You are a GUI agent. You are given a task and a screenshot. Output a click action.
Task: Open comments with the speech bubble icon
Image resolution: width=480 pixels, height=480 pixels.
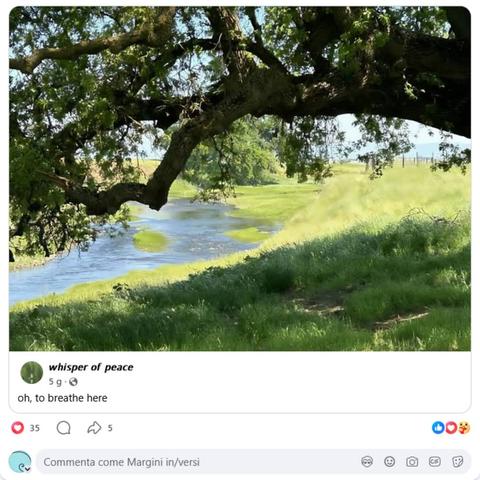pos(63,428)
